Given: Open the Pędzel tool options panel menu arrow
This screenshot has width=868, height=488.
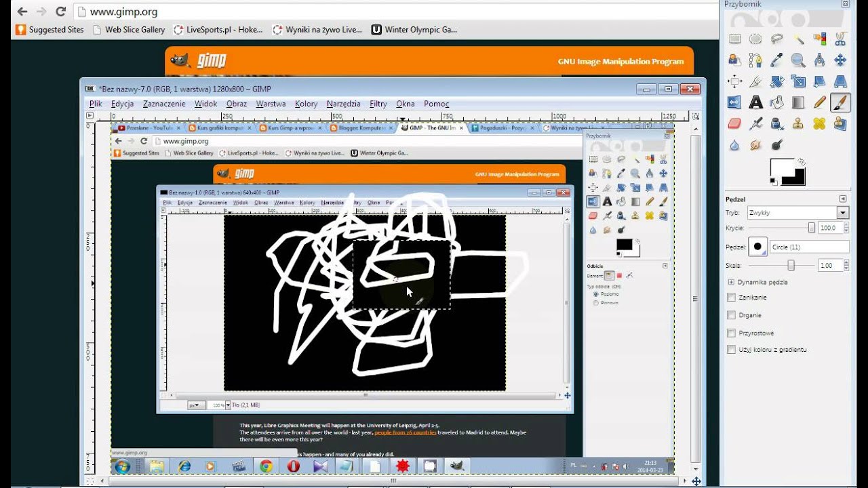Looking at the screenshot, I should [x=843, y=199].
